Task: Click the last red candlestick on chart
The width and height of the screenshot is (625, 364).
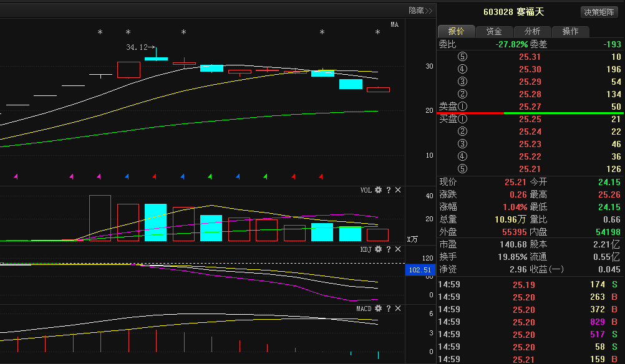Action: pyautogui.click(x=378, y=90)
